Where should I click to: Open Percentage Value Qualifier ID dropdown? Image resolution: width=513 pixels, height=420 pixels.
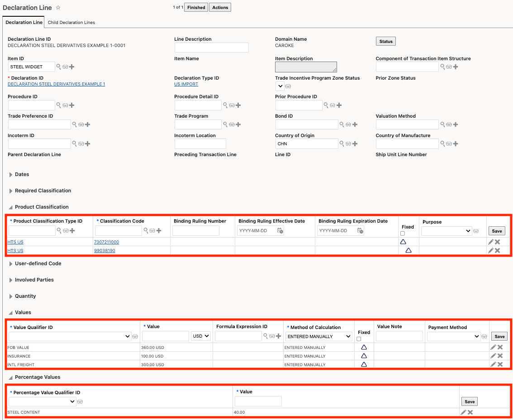(x=42, y=401)
